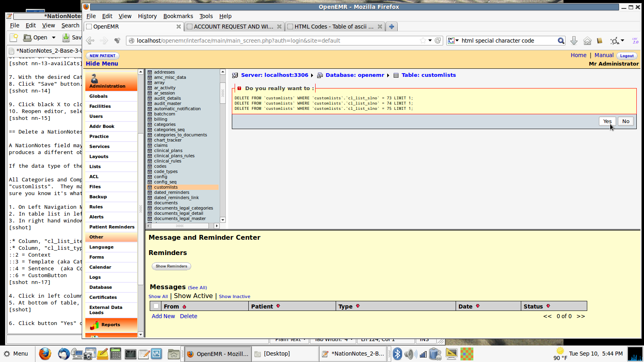Open the toolbar addon dropdown arrow
Image resolution: width=644 pixels, height=362 pixels.
[622, 41]
